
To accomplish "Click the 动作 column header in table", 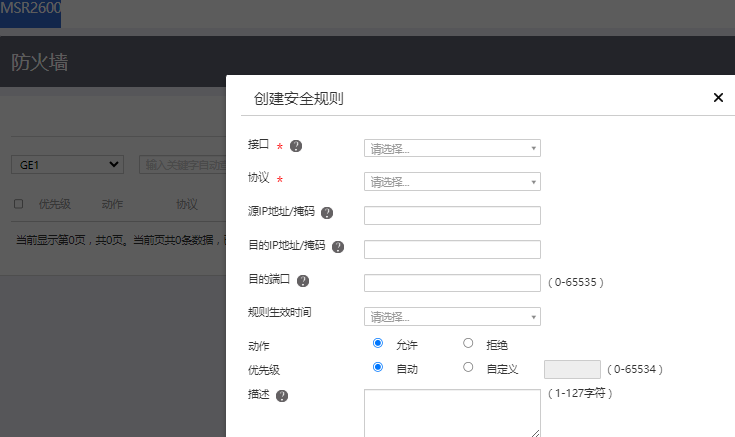I will (x=112, y=204).
